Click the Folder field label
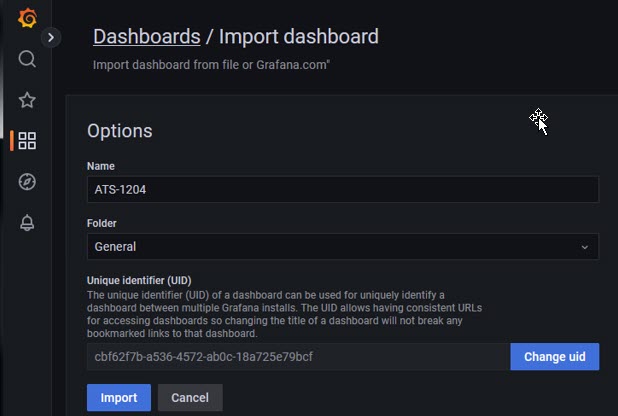Screen dimensions: 618x416 102,223
